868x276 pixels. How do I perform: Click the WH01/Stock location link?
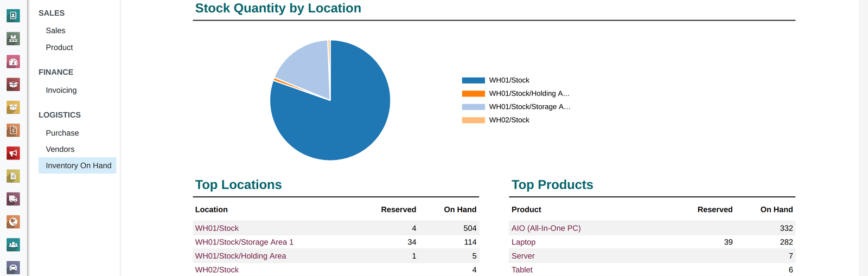[216, 228]
